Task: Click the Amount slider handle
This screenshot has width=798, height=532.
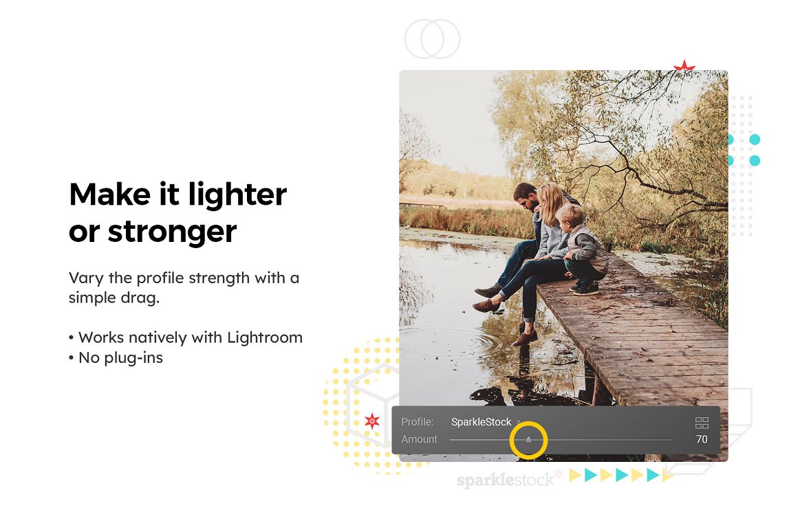Action: tap(528, 439)
